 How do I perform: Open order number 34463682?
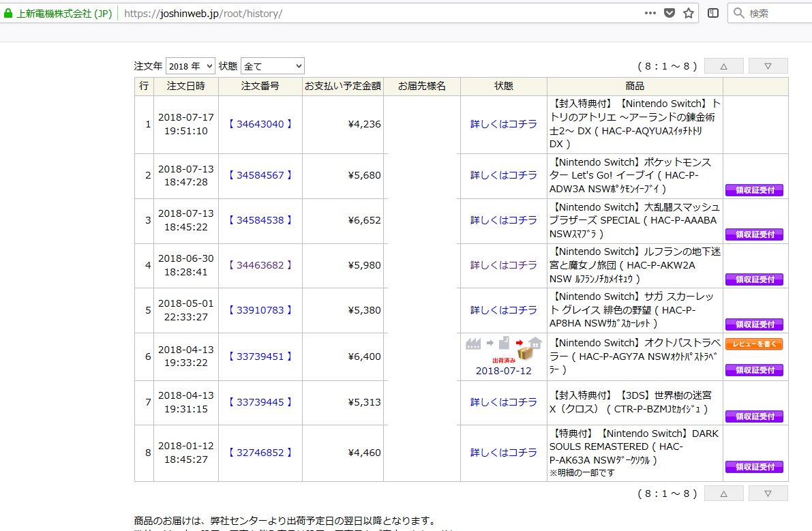[x=260, y=266]
